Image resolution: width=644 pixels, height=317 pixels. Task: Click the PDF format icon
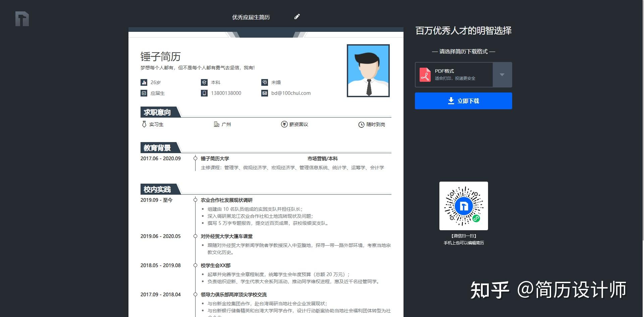pyautogui.click(x=425, y=75)
